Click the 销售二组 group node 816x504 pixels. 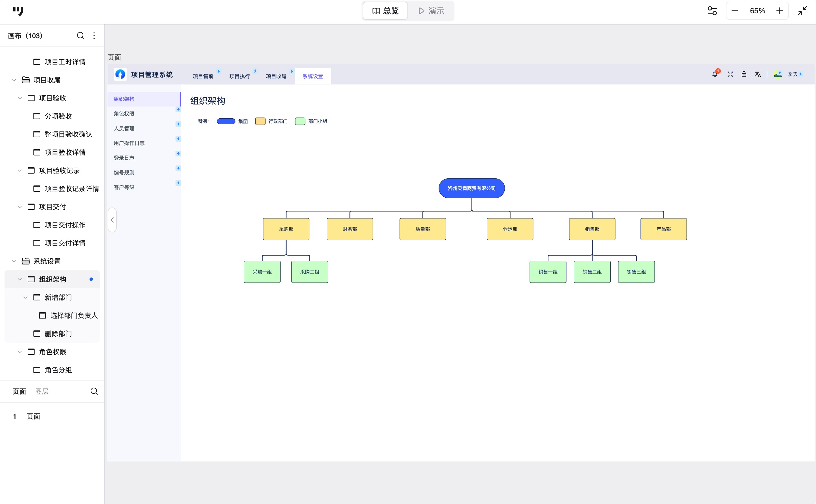[592, 272]
